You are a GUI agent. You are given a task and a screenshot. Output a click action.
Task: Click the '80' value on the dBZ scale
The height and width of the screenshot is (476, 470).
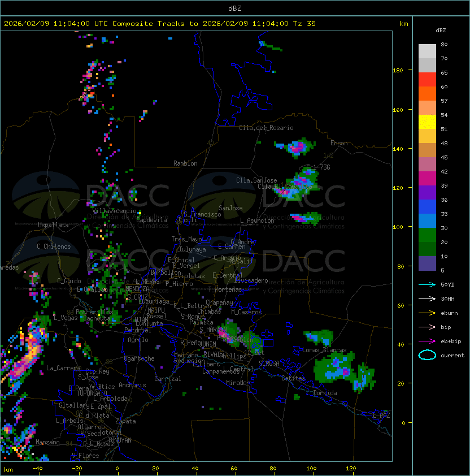(444, 44)
